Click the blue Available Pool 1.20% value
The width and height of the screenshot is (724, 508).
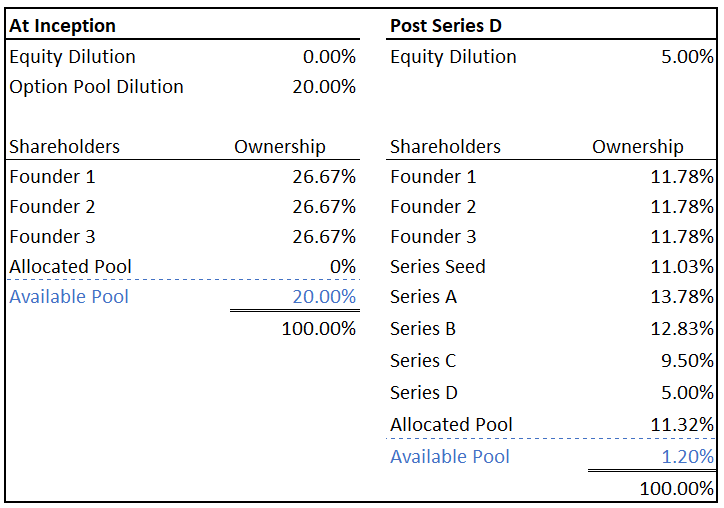[x=687, y=457]
